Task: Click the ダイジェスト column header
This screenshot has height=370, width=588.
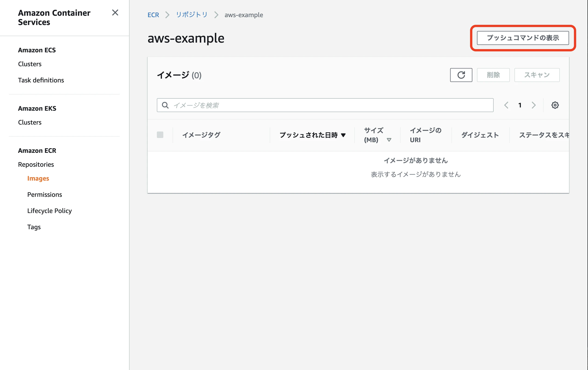Action: coord(480,135)
